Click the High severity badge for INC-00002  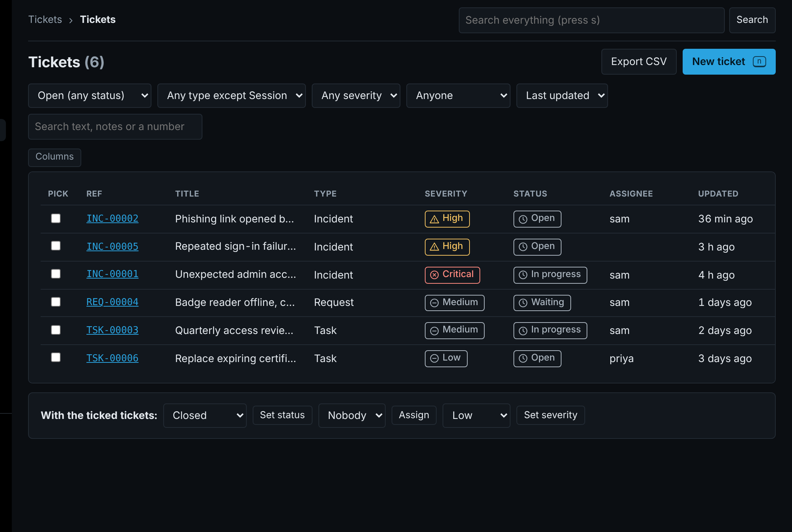point(447,219)
